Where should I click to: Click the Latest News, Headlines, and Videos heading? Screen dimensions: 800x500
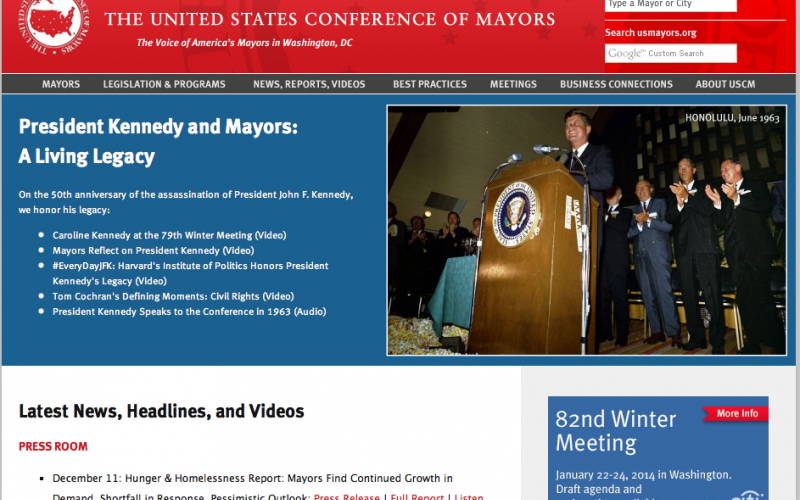click(161, 411)
